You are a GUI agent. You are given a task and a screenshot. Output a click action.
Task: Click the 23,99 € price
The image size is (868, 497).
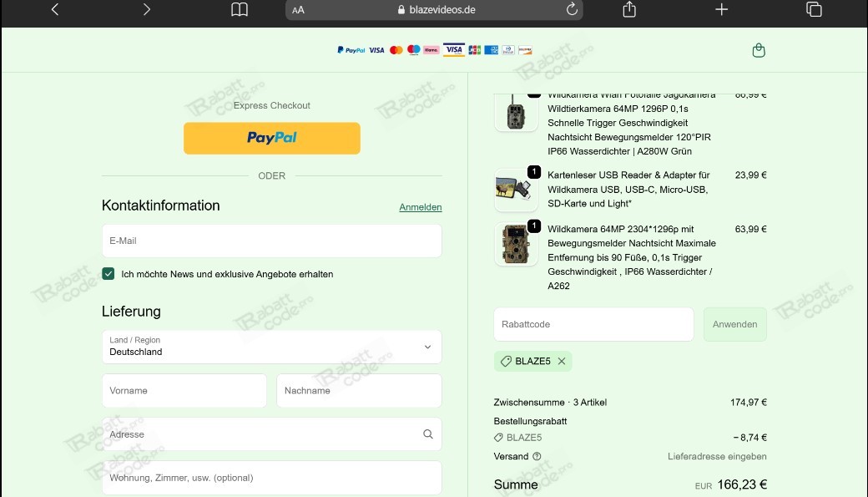(750, 175)
